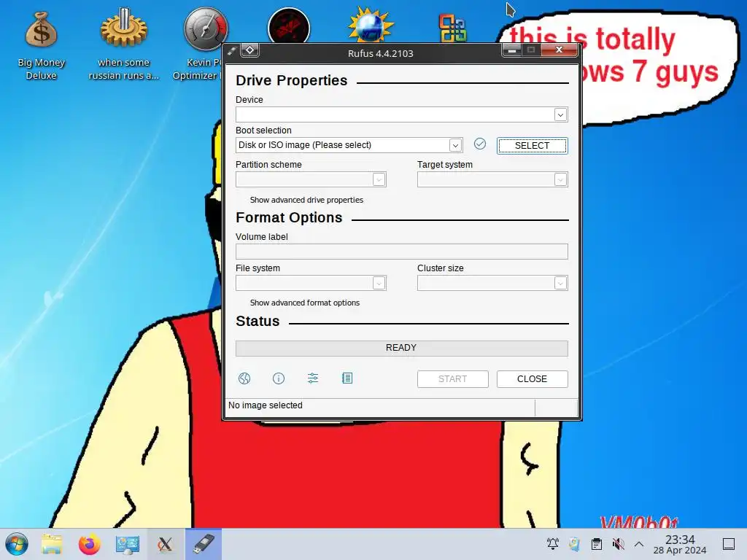Open the notifications bell tray icon
747x560 pixels.
(553, 544)
